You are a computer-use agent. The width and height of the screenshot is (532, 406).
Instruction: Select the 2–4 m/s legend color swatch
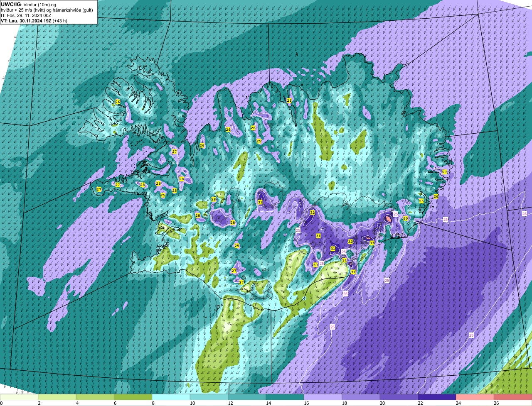[x=57, y=397]
